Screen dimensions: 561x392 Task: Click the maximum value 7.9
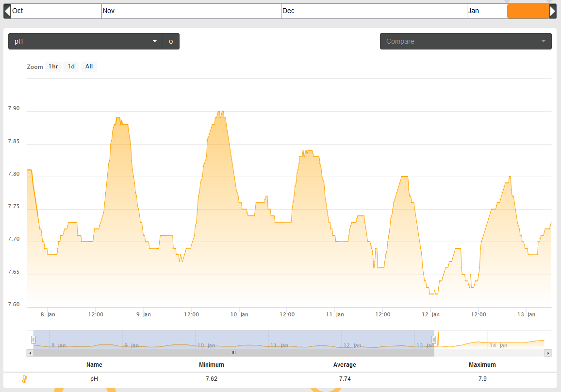pyautogui.click(x=482, y=379)
